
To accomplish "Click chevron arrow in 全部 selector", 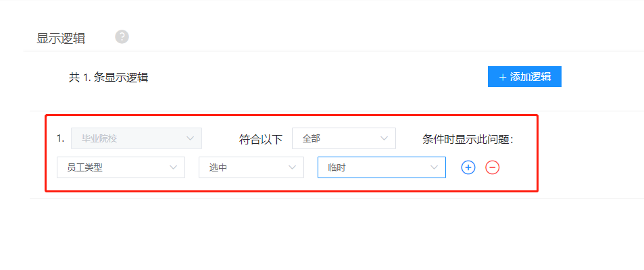I will coord(385,138).
